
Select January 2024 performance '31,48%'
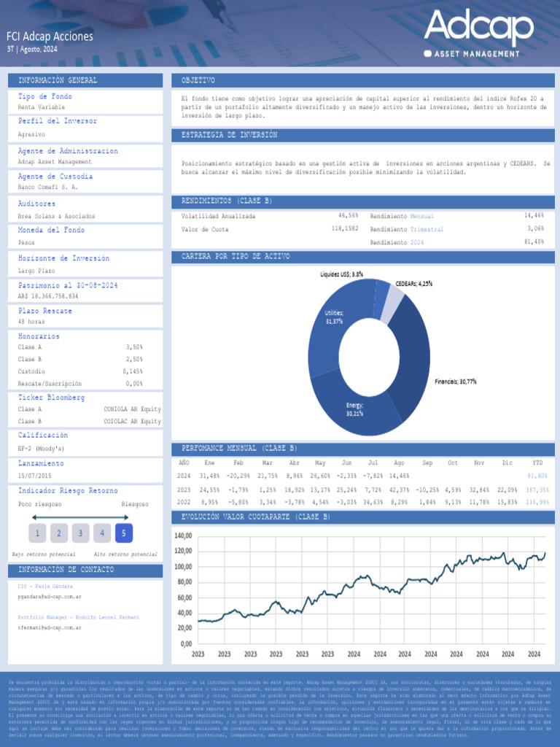click(209, 476)
